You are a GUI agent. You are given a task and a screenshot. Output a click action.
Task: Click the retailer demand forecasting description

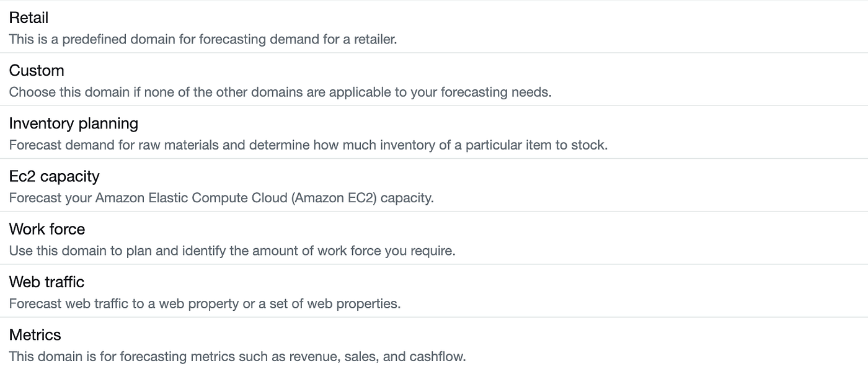pos(203,39)
